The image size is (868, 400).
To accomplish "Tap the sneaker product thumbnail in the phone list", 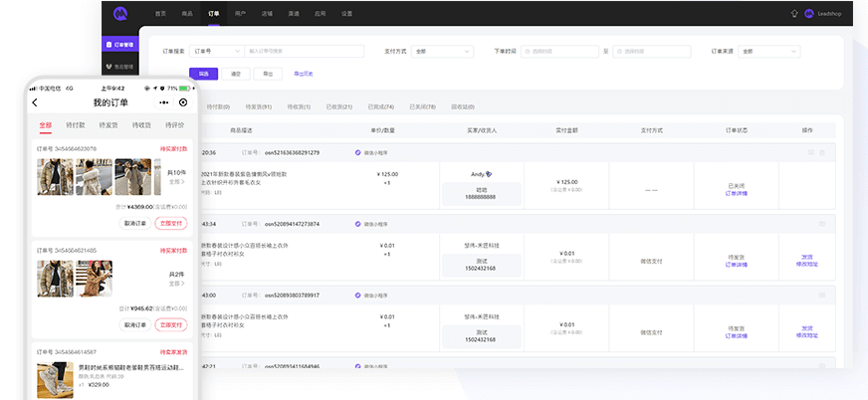I will [56, 380].
